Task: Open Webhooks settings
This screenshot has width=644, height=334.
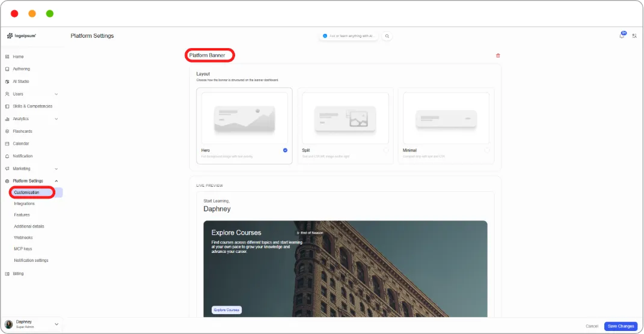Action: pos(23,237)
